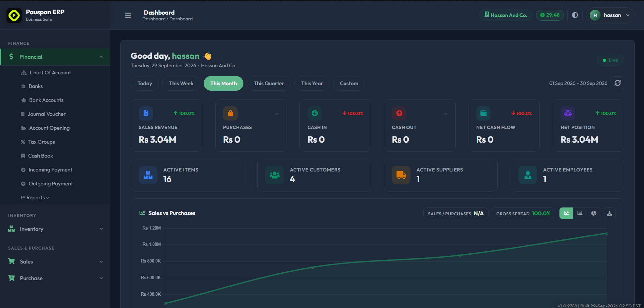Click the Purchases bag icon
The width and height of the screenshot is (644, 308).
(230, 113)
